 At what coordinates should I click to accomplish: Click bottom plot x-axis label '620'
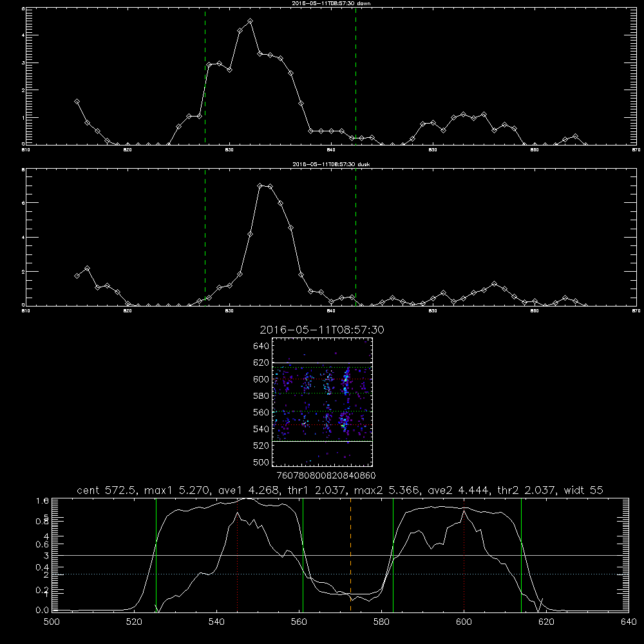(x=546, y=622)
